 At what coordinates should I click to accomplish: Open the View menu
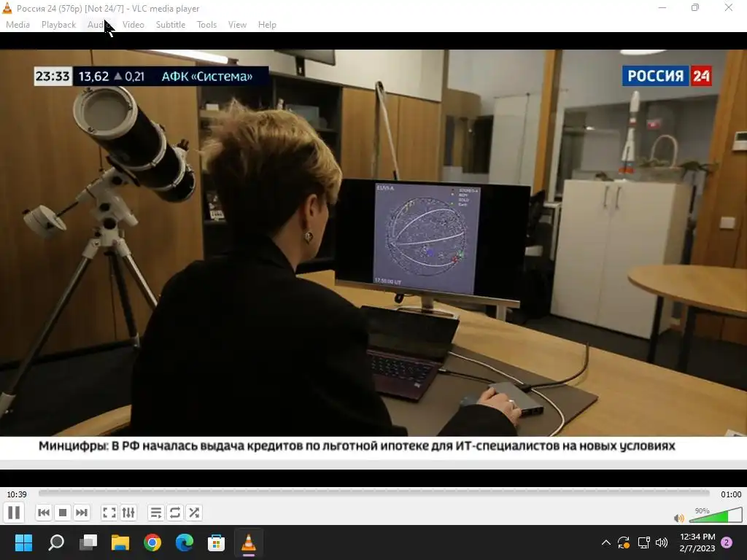[x=237, y=25]
